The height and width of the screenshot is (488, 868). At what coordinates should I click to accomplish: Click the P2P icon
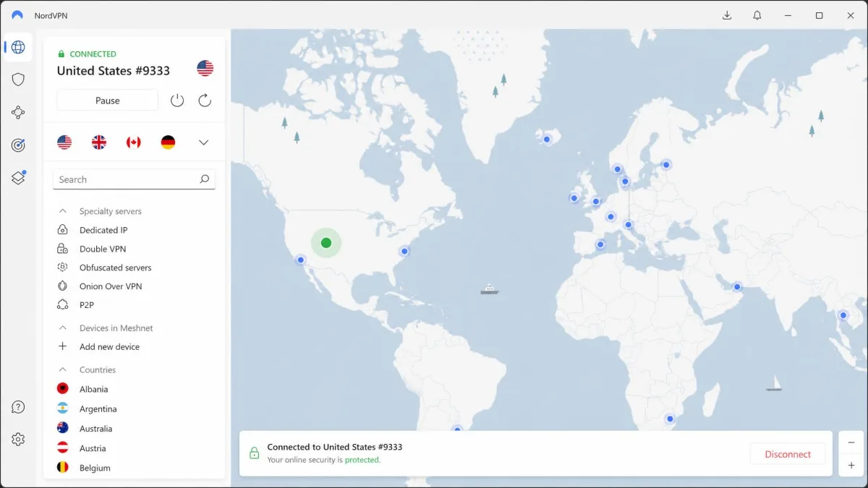pos(63,305)
